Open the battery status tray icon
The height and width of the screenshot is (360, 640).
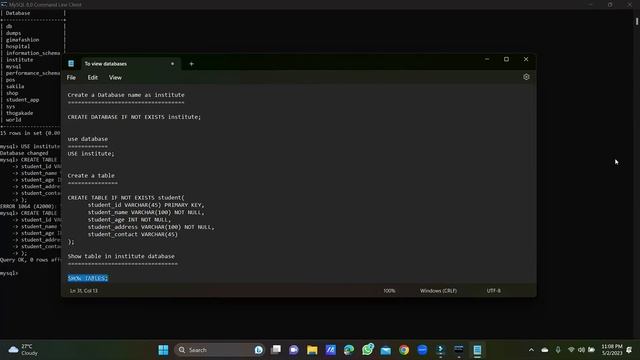pyautogui.click(x=591, y=350)
